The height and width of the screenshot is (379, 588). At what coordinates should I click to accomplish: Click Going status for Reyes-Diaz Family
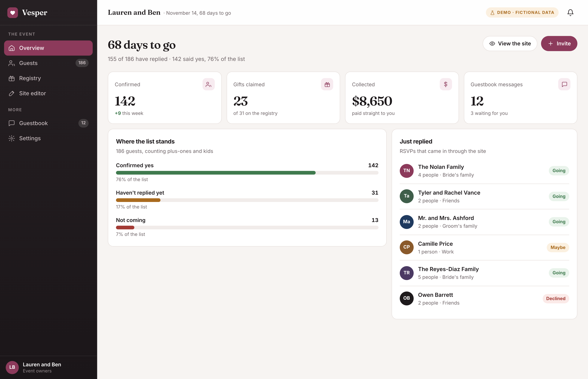click(559, 273)
